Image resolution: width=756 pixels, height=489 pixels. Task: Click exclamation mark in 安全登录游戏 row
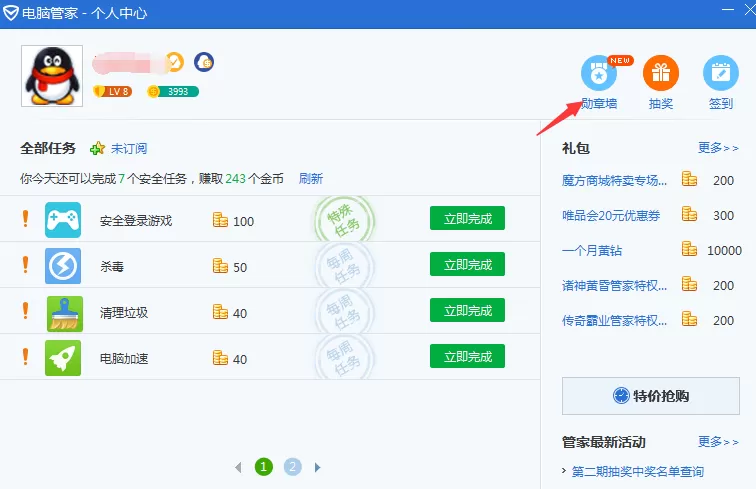click(26, 219)
